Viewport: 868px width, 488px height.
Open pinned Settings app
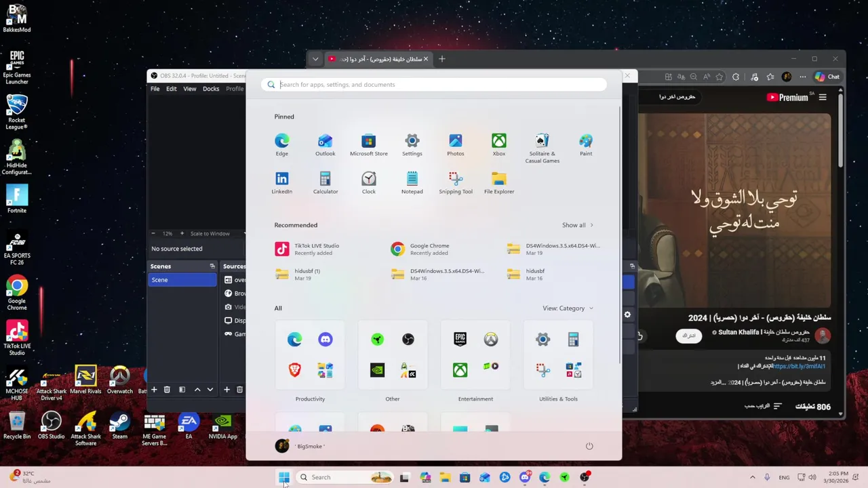point(412,144)
